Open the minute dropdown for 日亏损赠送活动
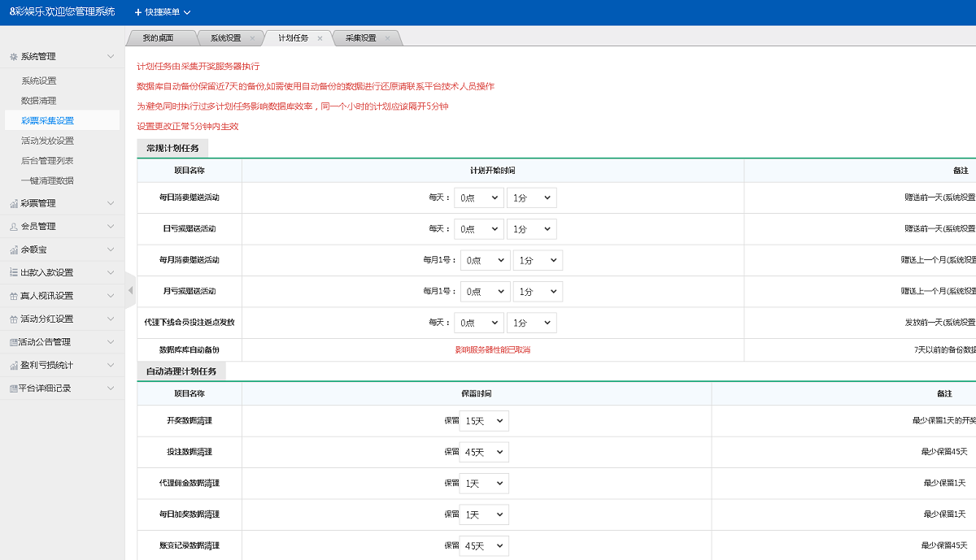The width and height of the screenshot is (976, 560). pos(531,229)
